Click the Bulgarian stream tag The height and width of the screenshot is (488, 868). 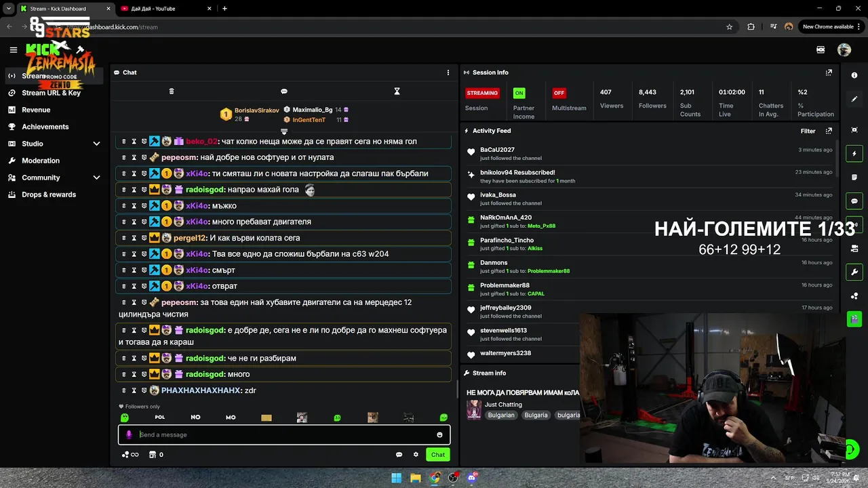pos(501,415)
